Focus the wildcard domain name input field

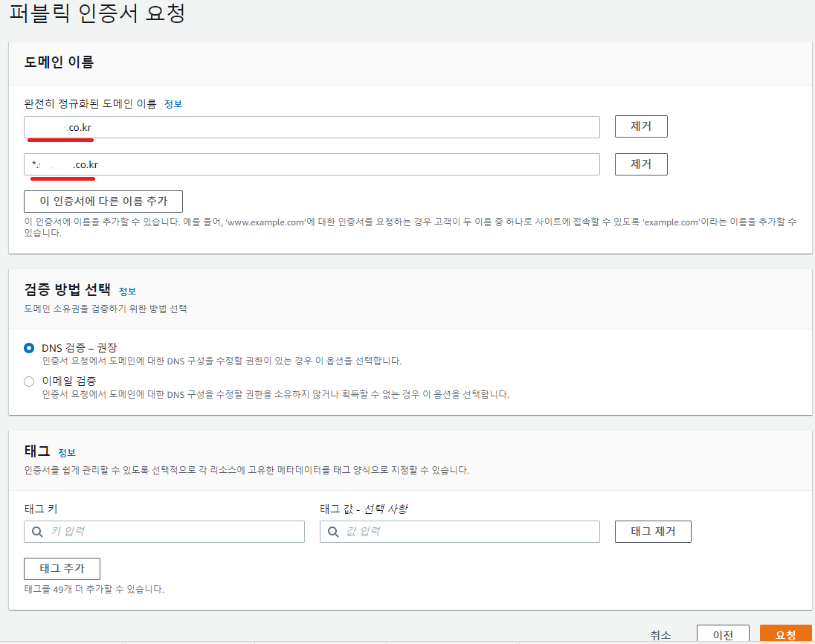(x=312, y=164)
